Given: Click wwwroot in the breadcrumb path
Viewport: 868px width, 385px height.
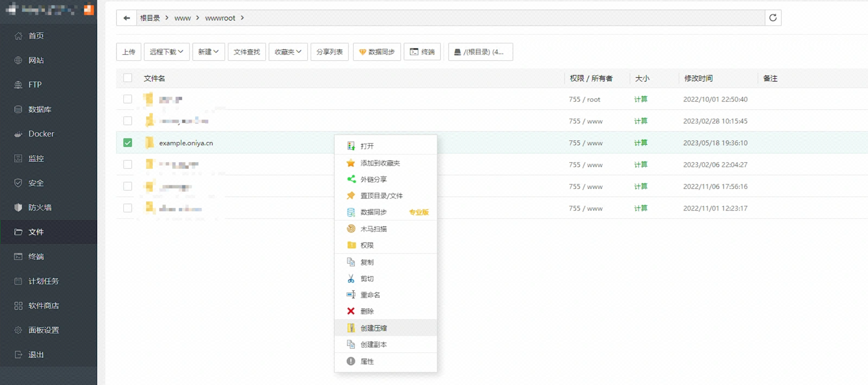Looking at the screenshot, I should coord(220,18).
